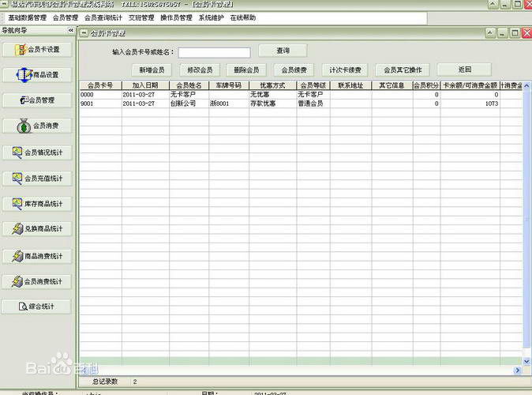The image size is (532, 395).
Task: Click the inner window system menu icon
Action: 84,33
